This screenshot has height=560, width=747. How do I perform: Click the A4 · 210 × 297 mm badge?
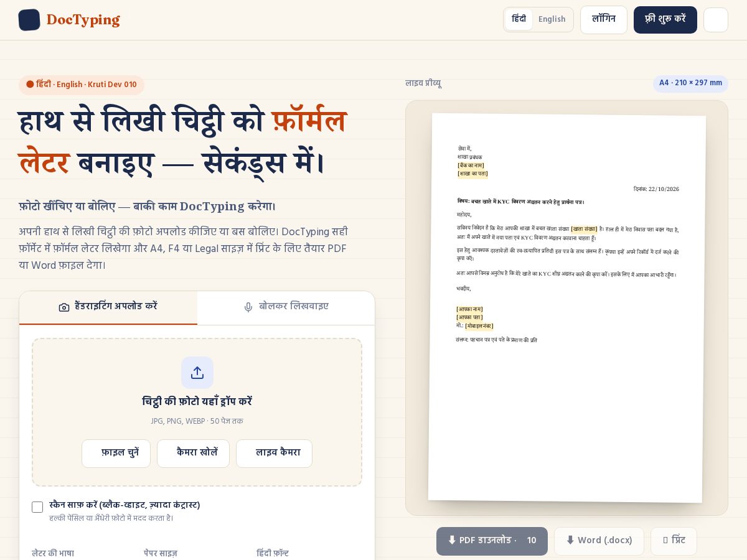pyautogui.click(x=690, y=83)
